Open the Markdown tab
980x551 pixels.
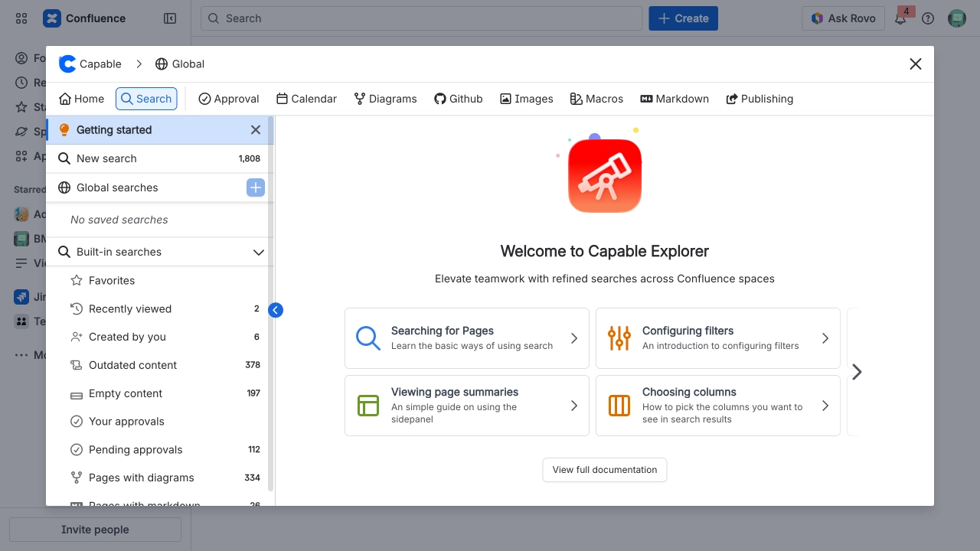[675, 99]
